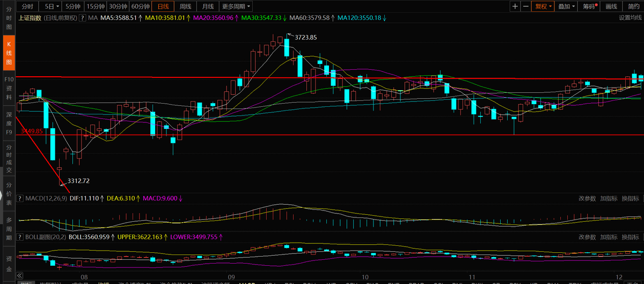Activate the 画线 drawing tool
This screenshot has height=284, width=644.
coord(611,6)
